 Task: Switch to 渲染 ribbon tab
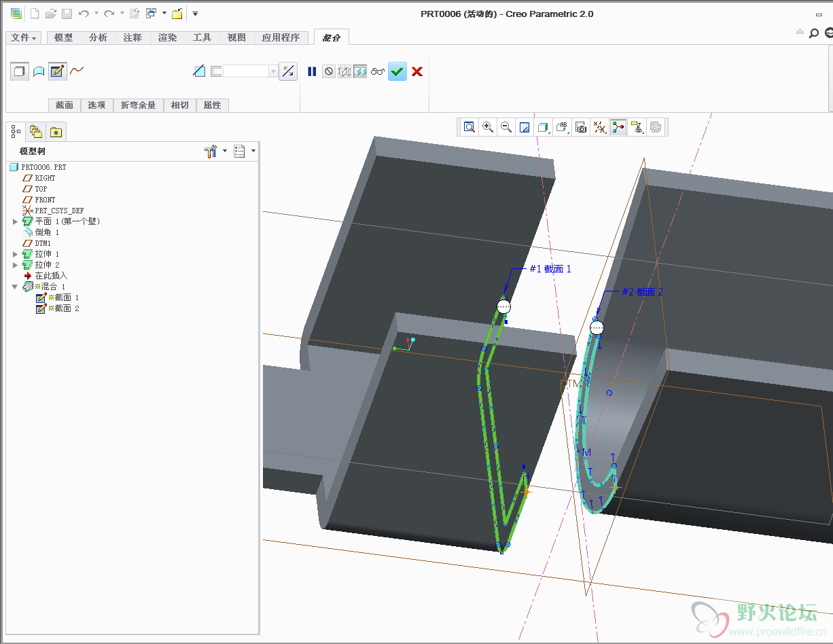pyautogui.click(x=167, y=38)
